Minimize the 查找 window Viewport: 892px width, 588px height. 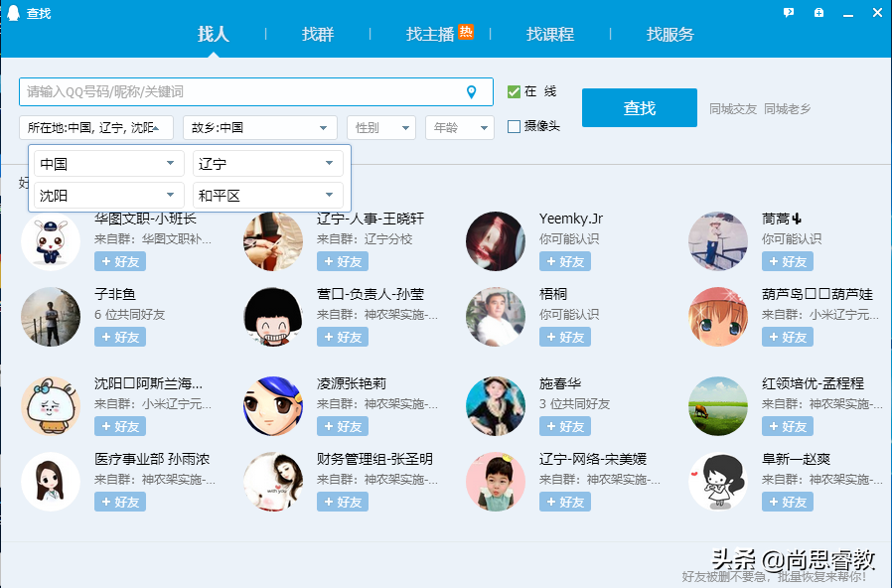tap(848, 13)
